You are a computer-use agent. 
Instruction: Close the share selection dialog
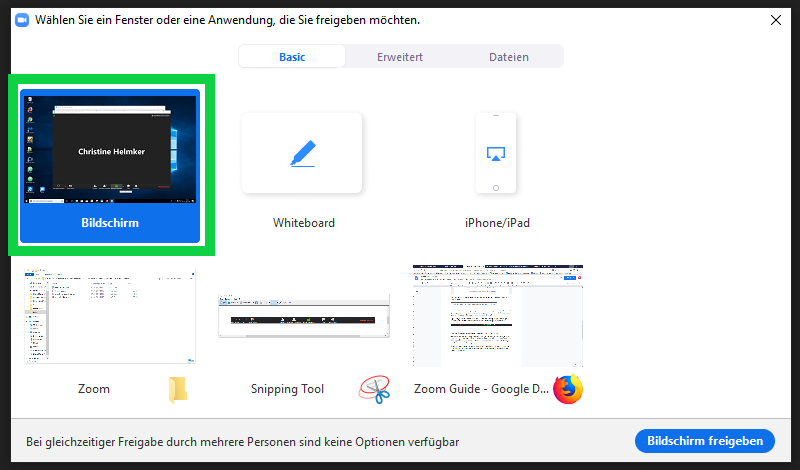tap(775, 20)
